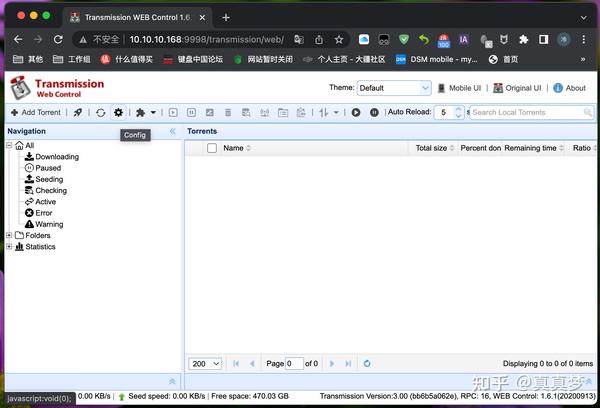The image size is (600, 408).
Task: Sort by Total size column
Action: 435,148
